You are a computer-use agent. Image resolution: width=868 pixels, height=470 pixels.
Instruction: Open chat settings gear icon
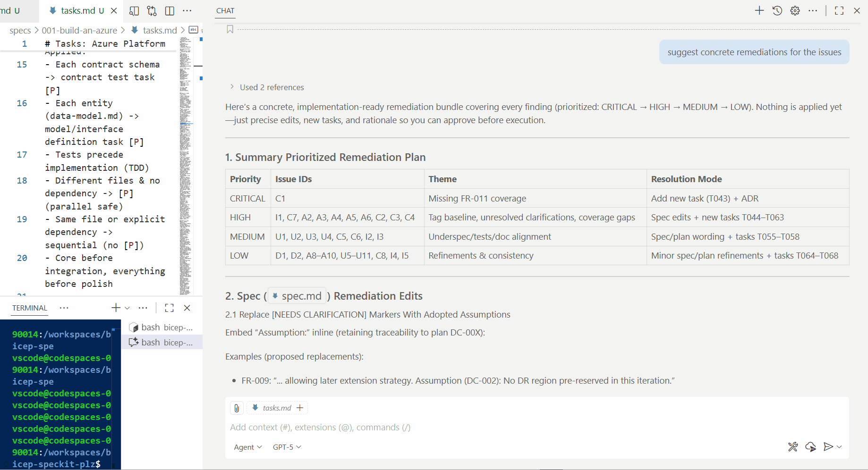tap(795, 11)
